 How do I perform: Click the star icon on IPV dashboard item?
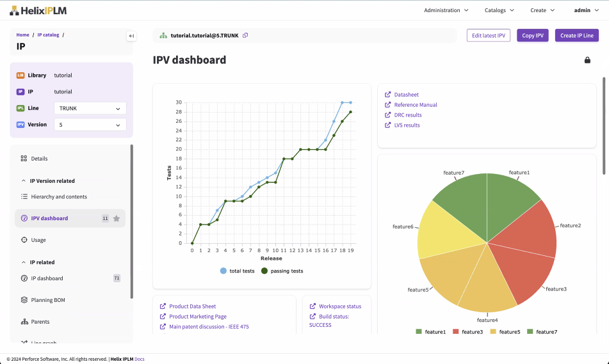tap(116, 219)
